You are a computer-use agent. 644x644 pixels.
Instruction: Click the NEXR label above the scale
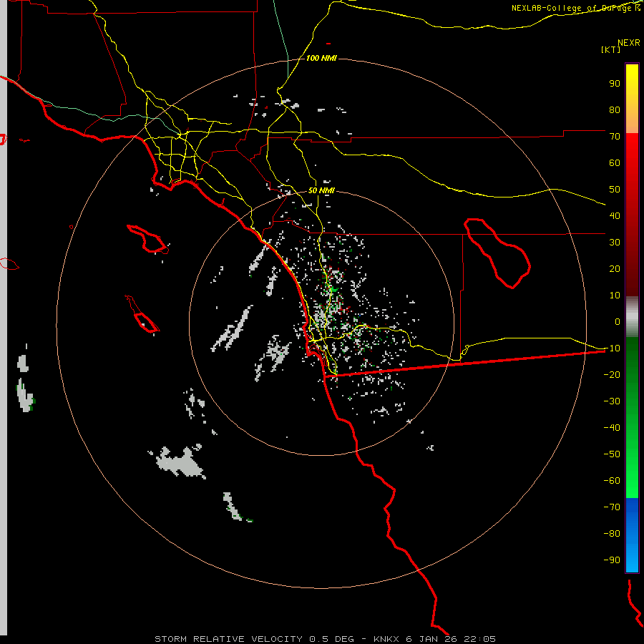(628, 43)
